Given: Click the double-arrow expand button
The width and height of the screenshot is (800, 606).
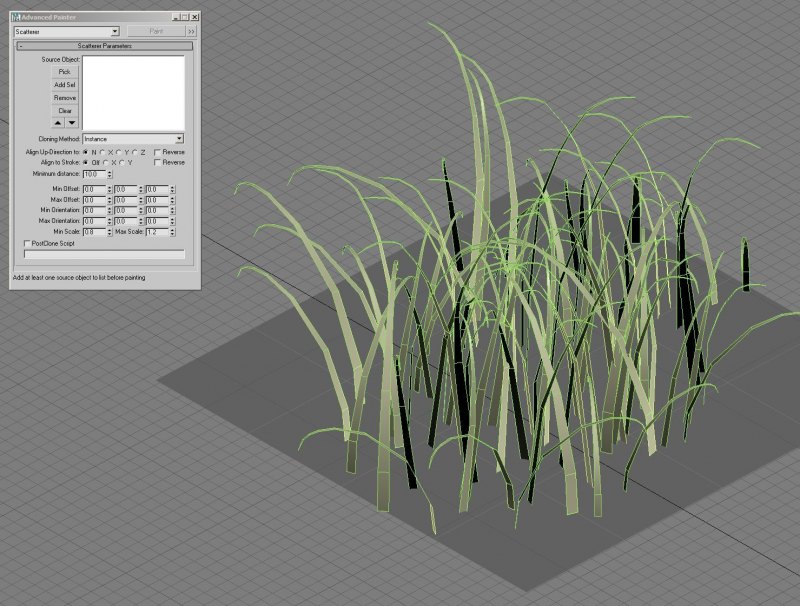Looking at the screenshot, I should point(191,32).
